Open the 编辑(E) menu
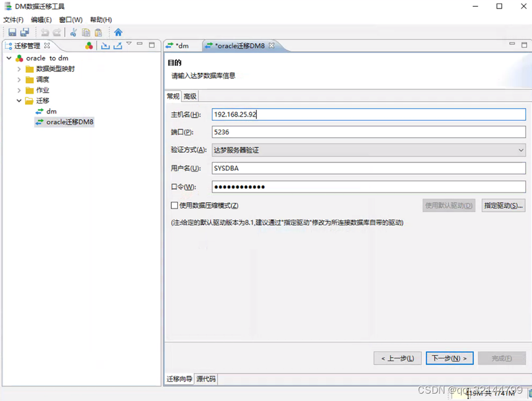This screenshot has width=532, height=401. (41, 20)
